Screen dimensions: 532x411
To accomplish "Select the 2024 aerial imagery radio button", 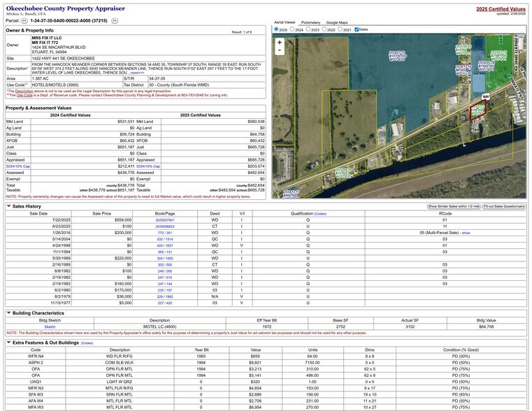I will click(292, 30).
